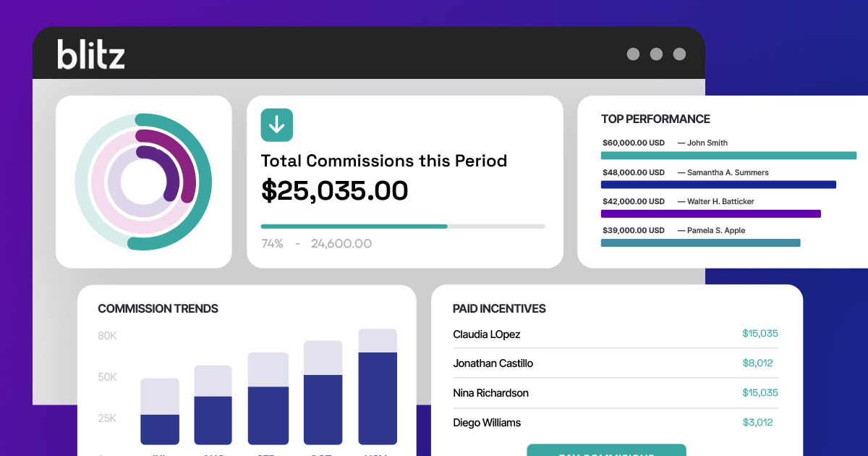Image resolution: width=868 pixels, height=456 pixels.
Task: Click John Smith's teal performance bar
Action: point(729,156)
